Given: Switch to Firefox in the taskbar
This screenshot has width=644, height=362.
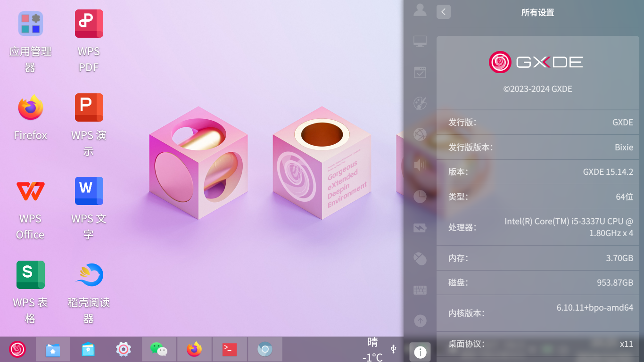Looking at the screenshot, I should coord(194,349).
